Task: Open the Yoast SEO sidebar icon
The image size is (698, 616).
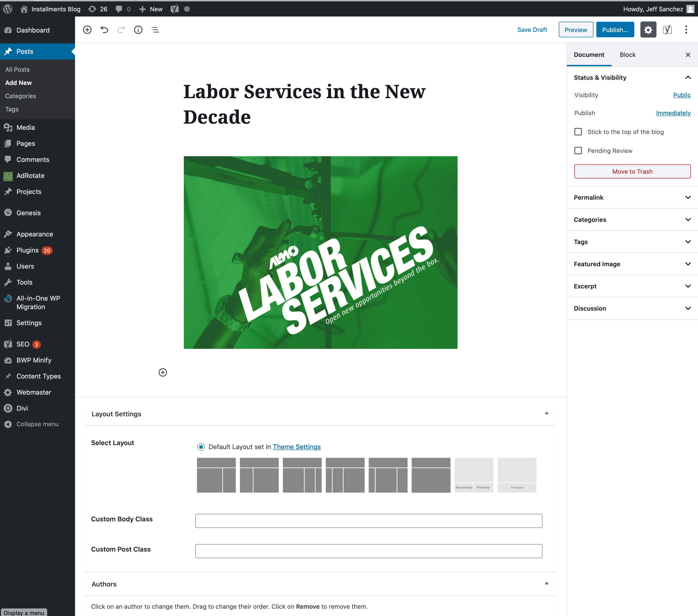Action: 667,30
